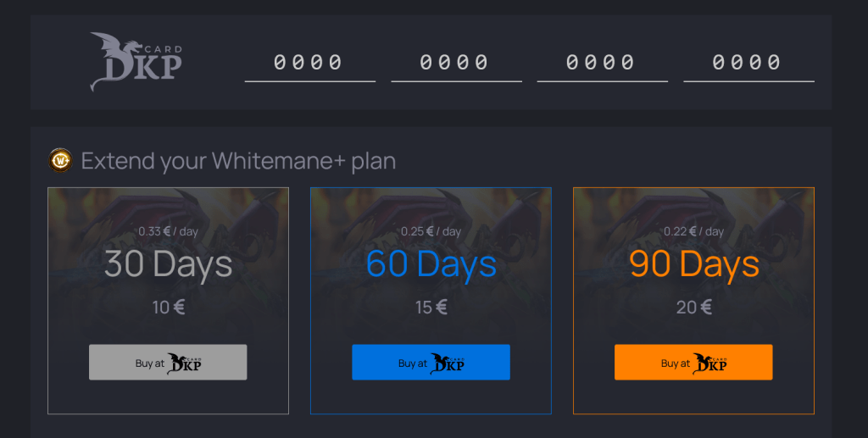Focus the first card code field
Image resolution: width=868 pixels, height=438 pixels.
click(x=309, y=63)
